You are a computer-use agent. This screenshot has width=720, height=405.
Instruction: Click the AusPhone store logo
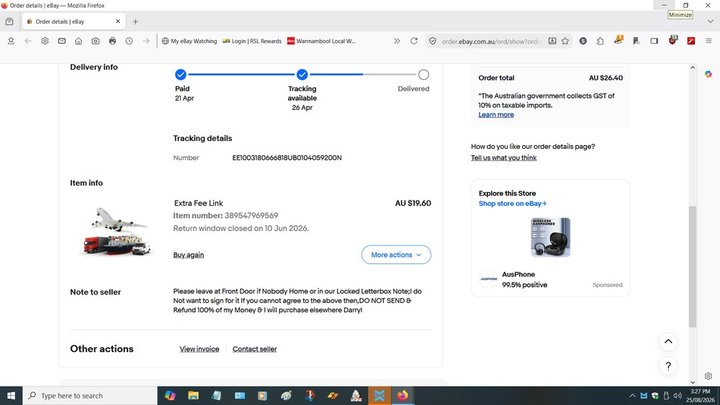click(x=489, y=279)
